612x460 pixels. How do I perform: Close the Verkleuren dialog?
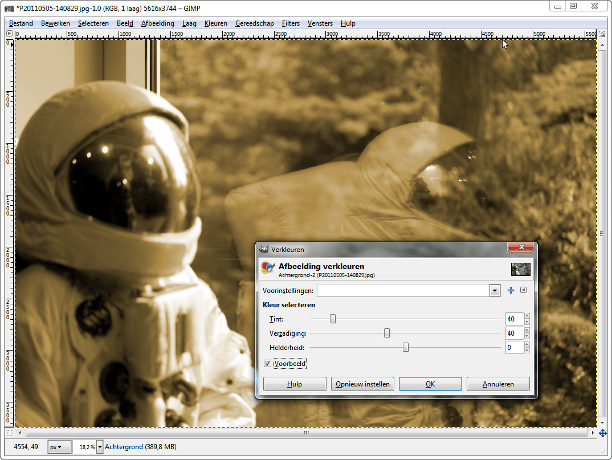[x=521, y=247]
